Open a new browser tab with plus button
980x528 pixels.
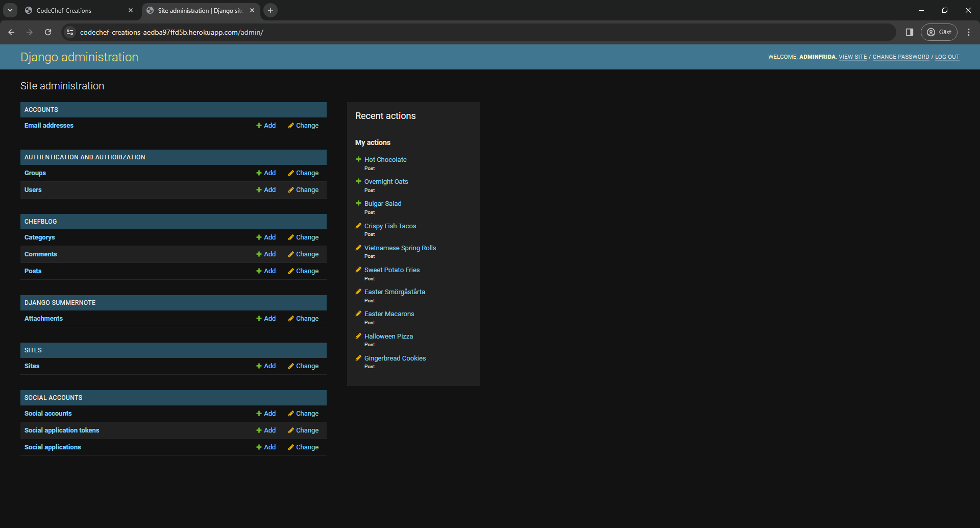(271, 10)
